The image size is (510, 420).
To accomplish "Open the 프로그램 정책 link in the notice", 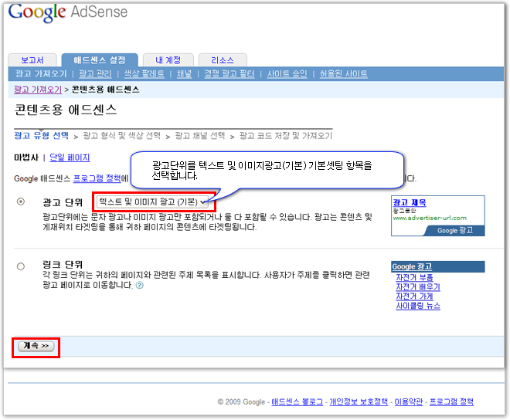I will pyautogui.click(x=97, y=178).
